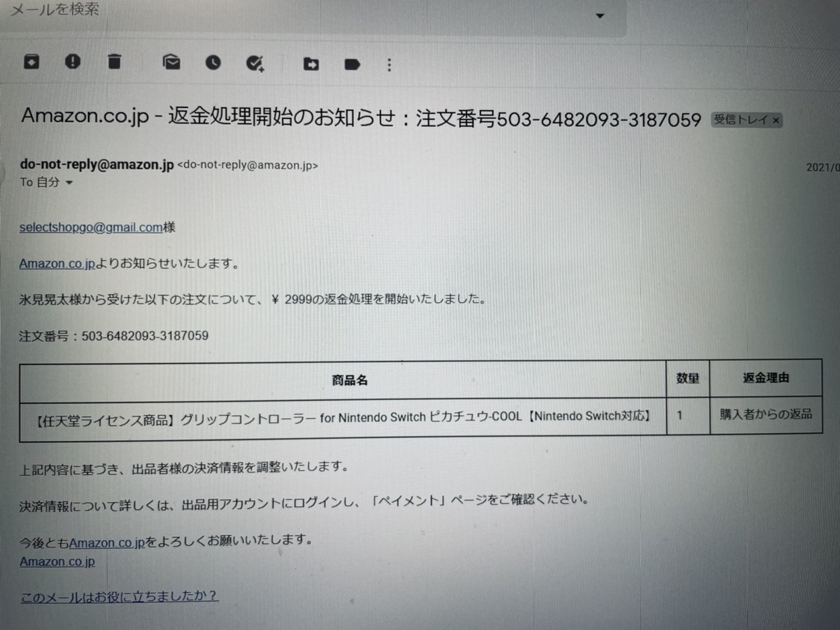Archive this email with the archive icon

click(32, 61)
